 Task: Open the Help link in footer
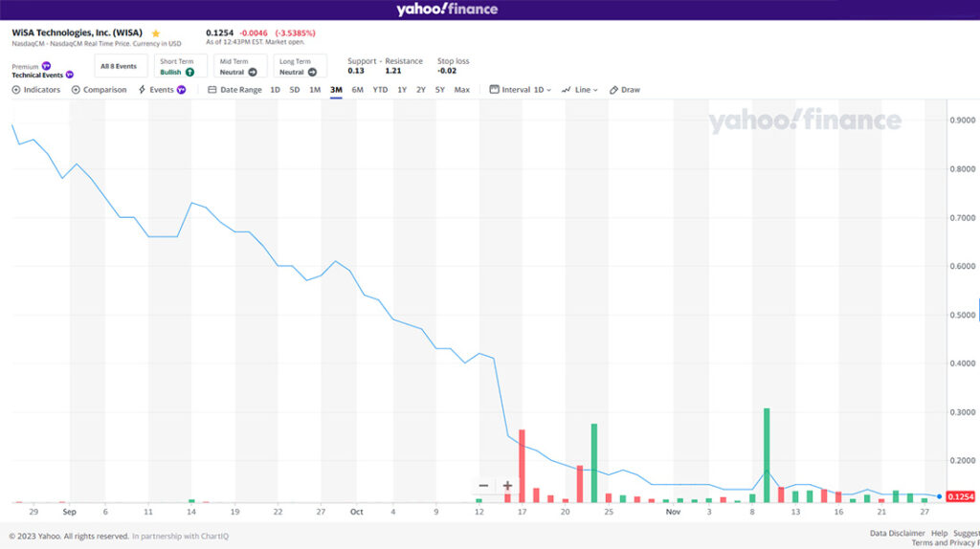940,533
